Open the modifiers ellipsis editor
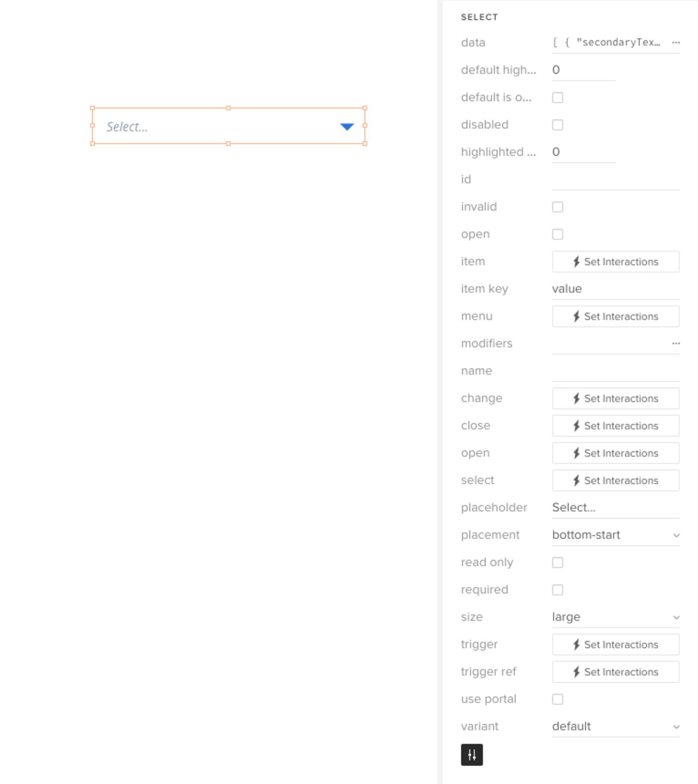This screenshot has height=784, width=698. [676, 343]
